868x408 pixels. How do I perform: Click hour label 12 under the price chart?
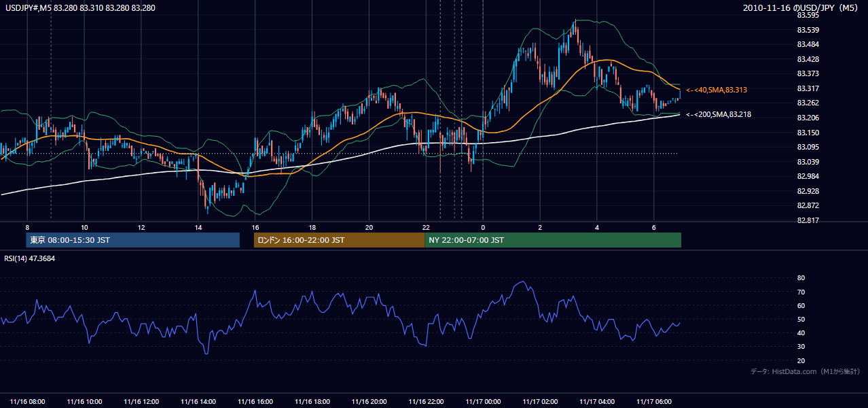pos(141,226)
